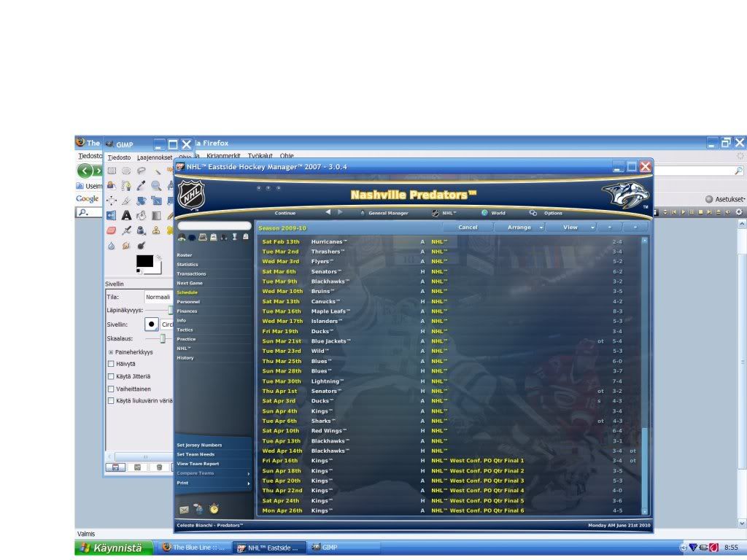Viewport: 747px width, 560px height.
Task: Click the Käynnistä start button
Action: [114, 548]
